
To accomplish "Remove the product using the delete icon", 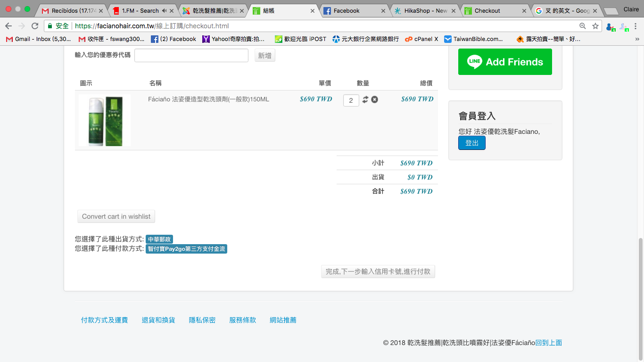I will click(374, 99).
